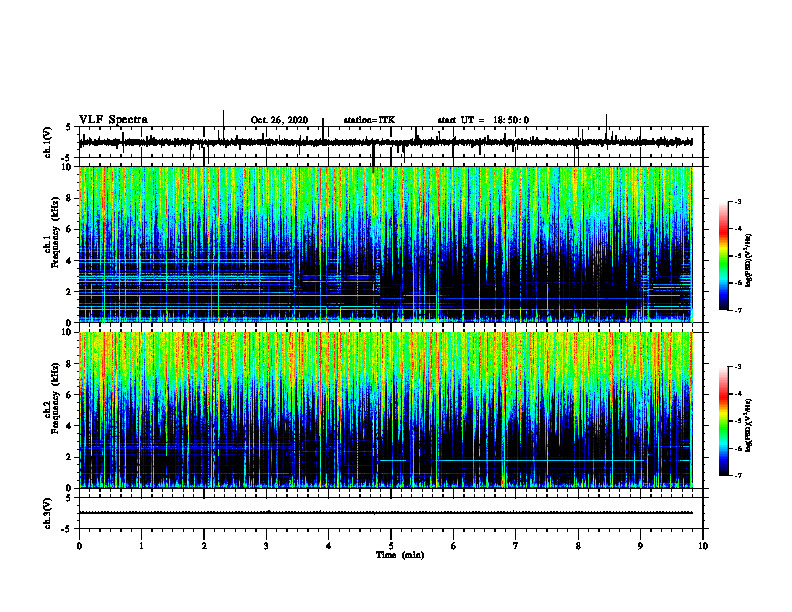The image size is (792, 612).
Task: Click time axis tick label "2"
Action: click(204, 546)
